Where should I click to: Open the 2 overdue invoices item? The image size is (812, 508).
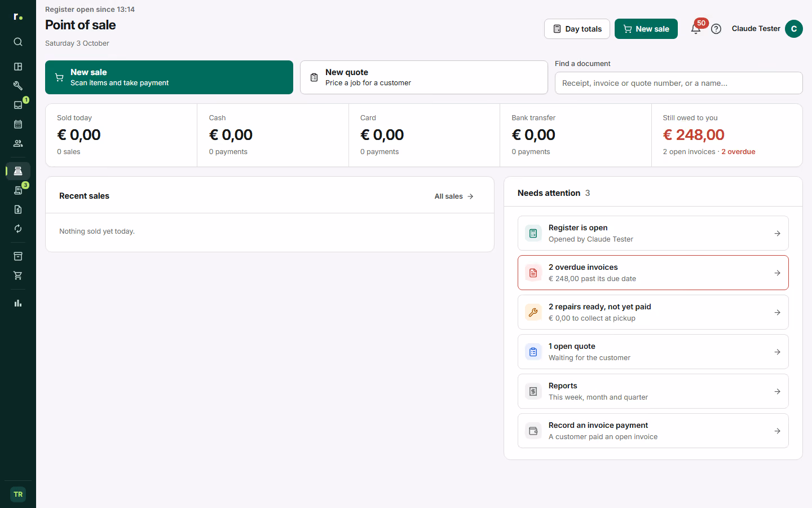point(653,273)
